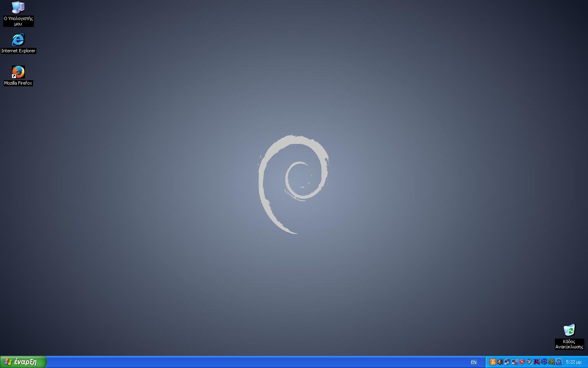Screen dimensions: 588x368
Task: Open the volume speaker tray icon
Action: tap(500, 362)
